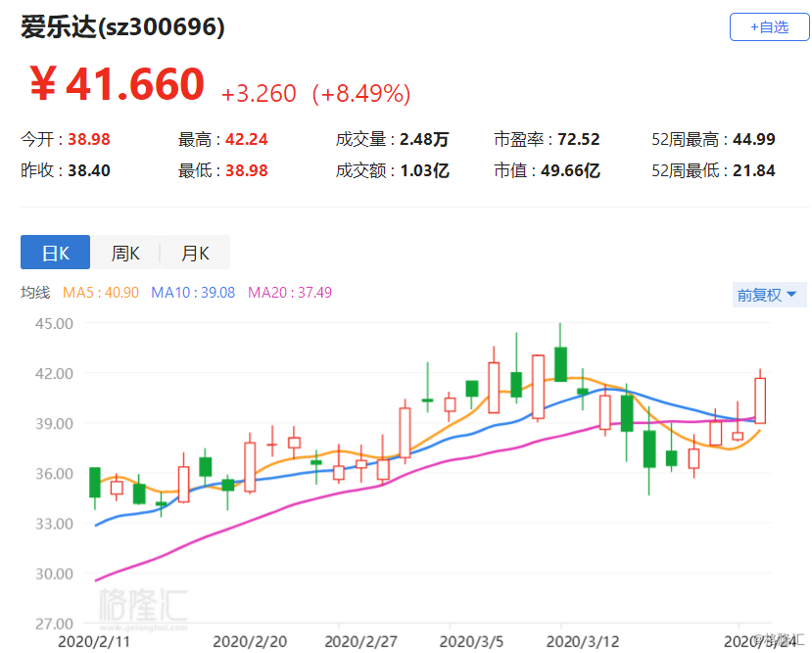812x653 pixels.
Task: Open the 前复权 adjustment dropdown
Action: (x=769, y=295)
